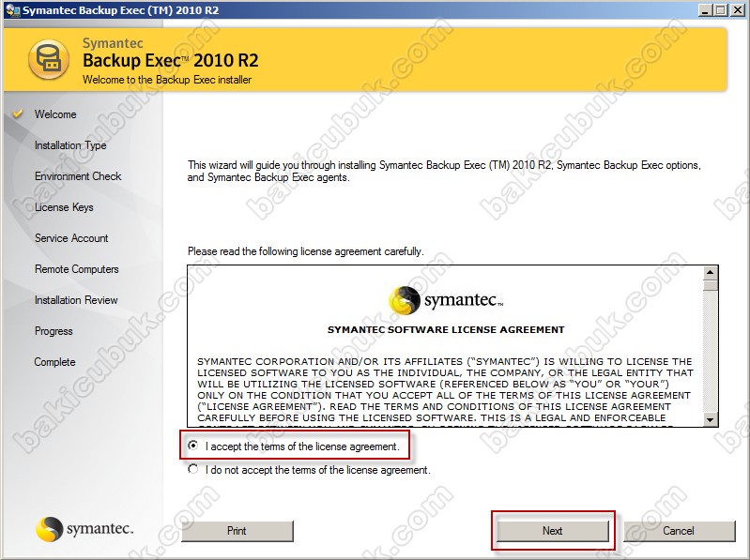Click 'Welcome to the Backup Exec installer' subtitle
750x560 pixels.
tap(167, 80)
